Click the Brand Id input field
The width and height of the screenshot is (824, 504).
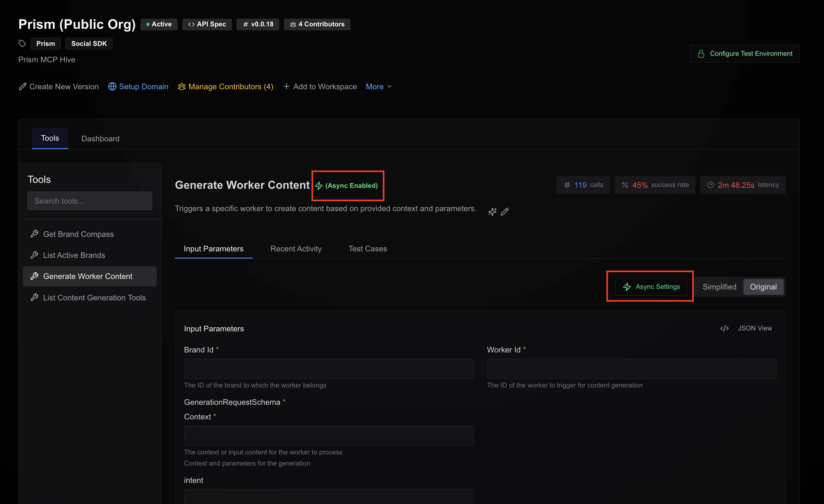coord(329,369)
